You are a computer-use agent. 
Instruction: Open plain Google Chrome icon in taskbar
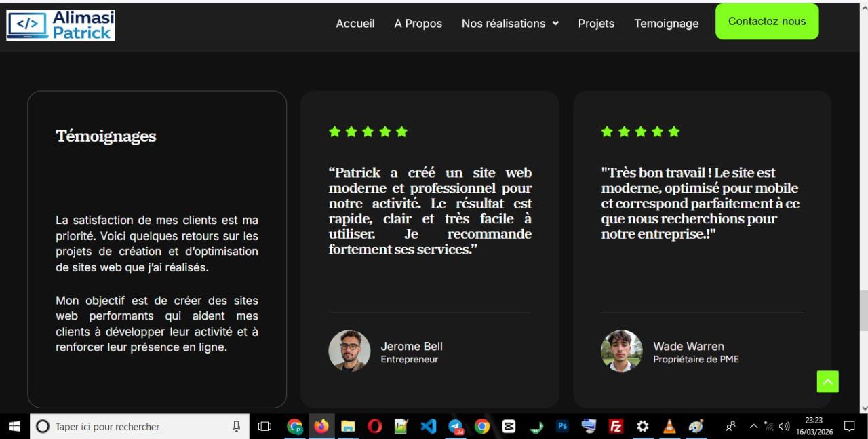click(x=482, y=426)
